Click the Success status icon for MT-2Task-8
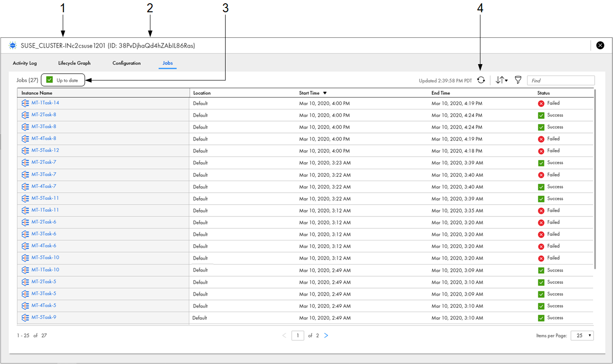This screenshot has width=613, height=364. click(541, 115)
